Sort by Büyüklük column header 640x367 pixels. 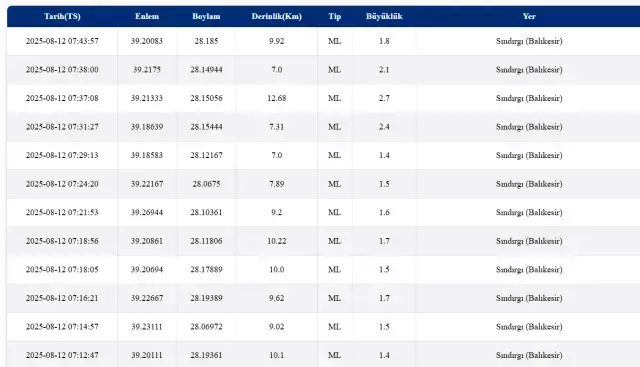pos(384,16)
